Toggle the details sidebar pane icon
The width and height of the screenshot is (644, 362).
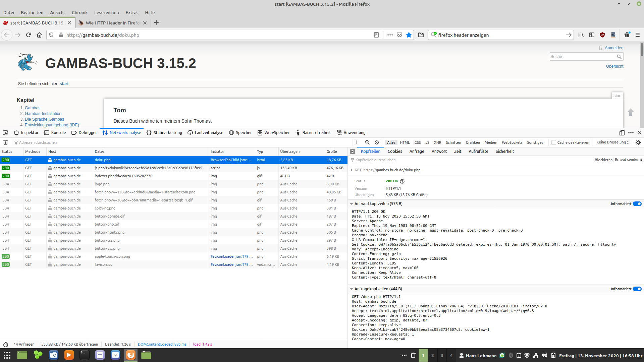point(352,152)
